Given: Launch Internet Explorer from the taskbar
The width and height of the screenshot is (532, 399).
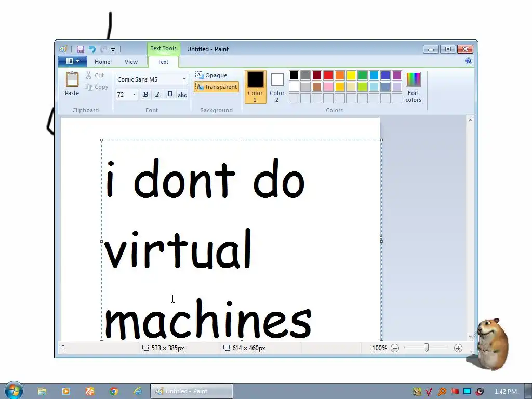Looking at the screenshot, I should (137, 391).
